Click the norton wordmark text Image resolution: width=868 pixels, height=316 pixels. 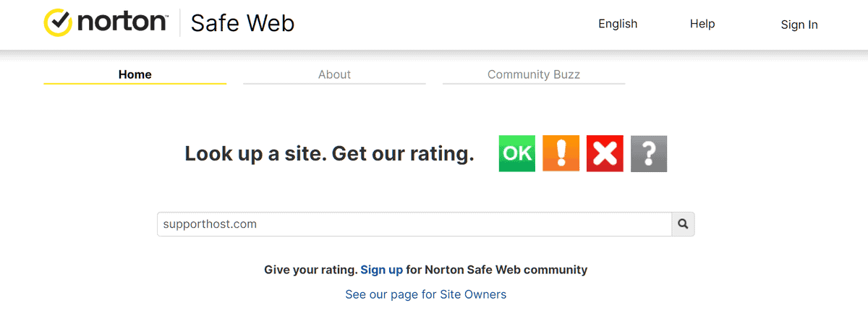pyautogui.click(x=121, y=22)
